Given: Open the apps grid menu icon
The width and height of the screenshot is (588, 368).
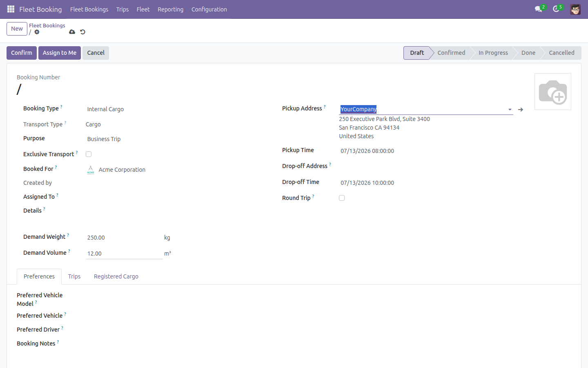Looking at the screenshot, I should click(11, 9).
